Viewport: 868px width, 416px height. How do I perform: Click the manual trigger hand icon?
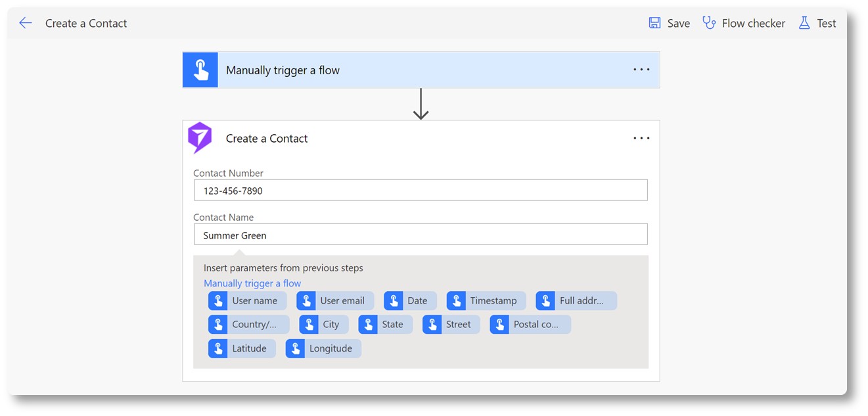tap(200, 70)
